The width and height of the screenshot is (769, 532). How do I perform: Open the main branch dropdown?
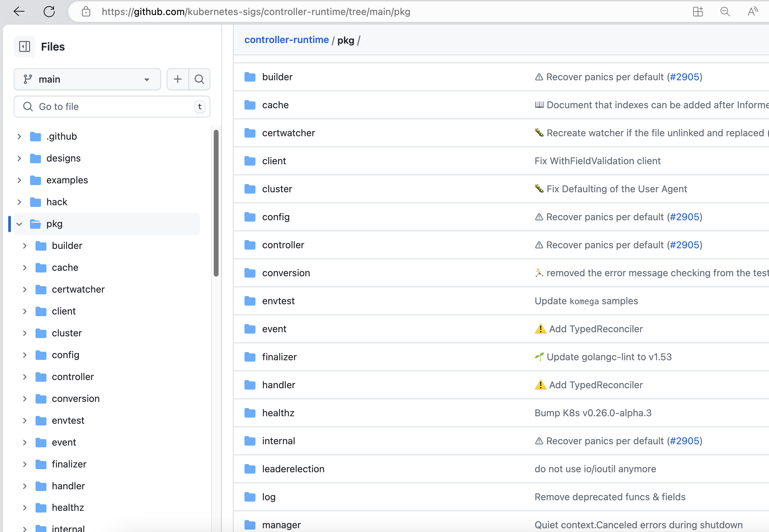pos(87,79)
